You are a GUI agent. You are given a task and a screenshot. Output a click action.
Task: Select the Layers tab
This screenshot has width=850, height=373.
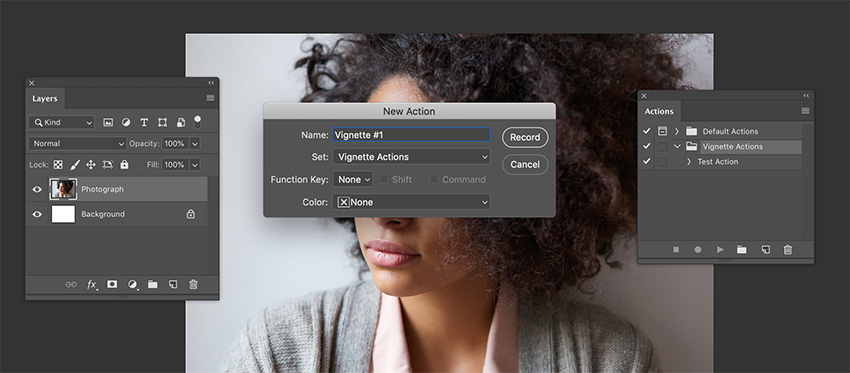click(x=45, y=99)
